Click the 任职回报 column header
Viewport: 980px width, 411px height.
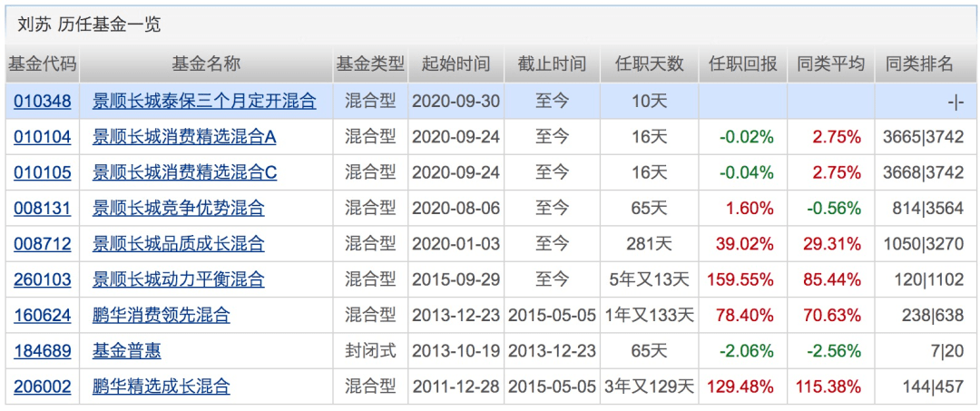pyautogui.click(x=743, y=64)
